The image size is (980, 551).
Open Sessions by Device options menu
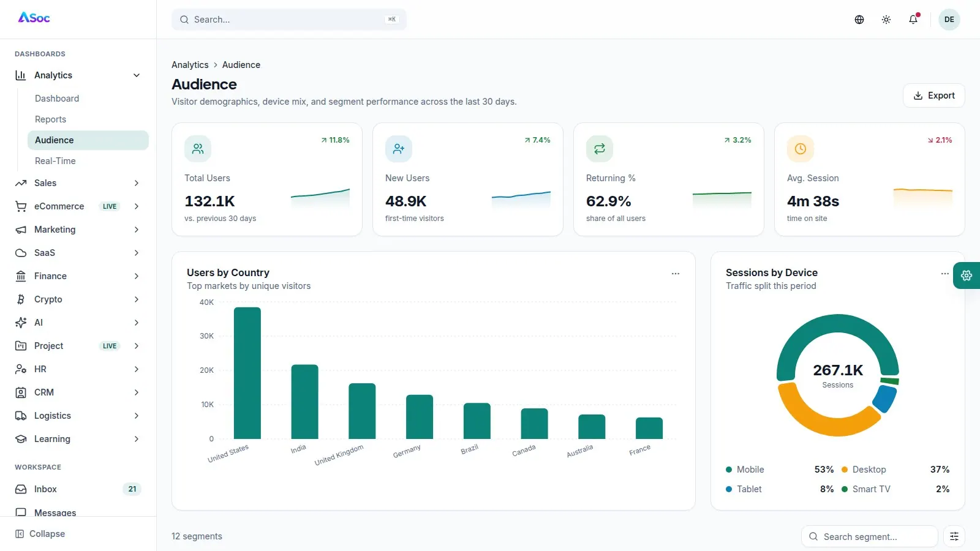coord(945,274)
